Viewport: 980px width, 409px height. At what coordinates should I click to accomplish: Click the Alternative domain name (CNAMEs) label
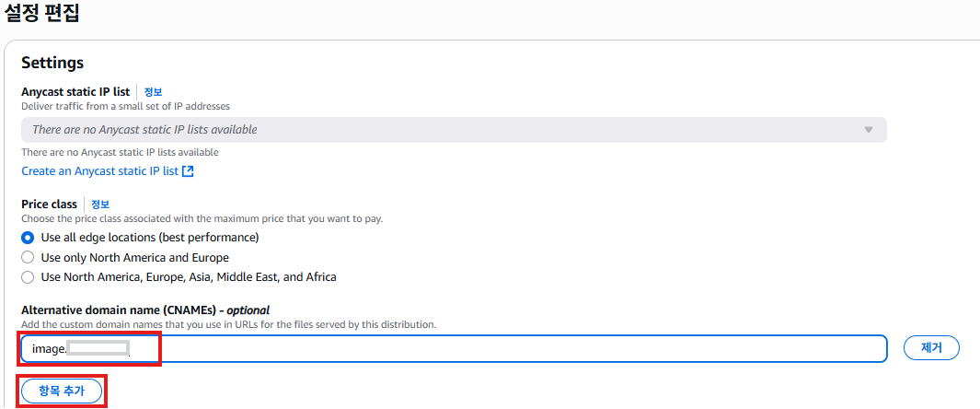tap(145, 310)
